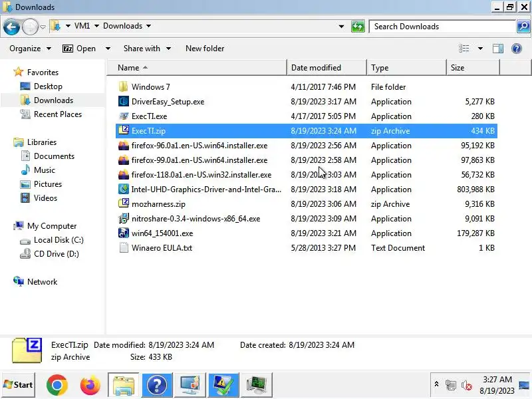This screenshot has width=532, height=399.
Task: Click the Forward navigation arrow button
Action: [30, 27]
